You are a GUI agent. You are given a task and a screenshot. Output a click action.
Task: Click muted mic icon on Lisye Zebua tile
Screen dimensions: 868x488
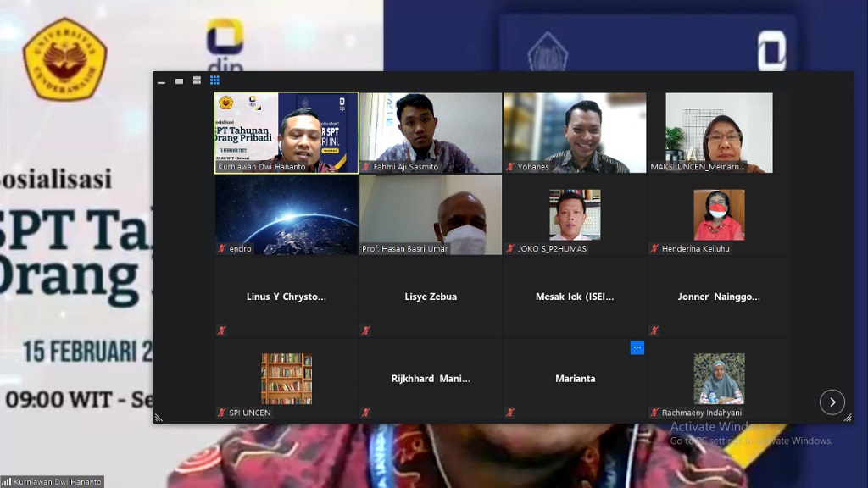(x=366, y=330)
